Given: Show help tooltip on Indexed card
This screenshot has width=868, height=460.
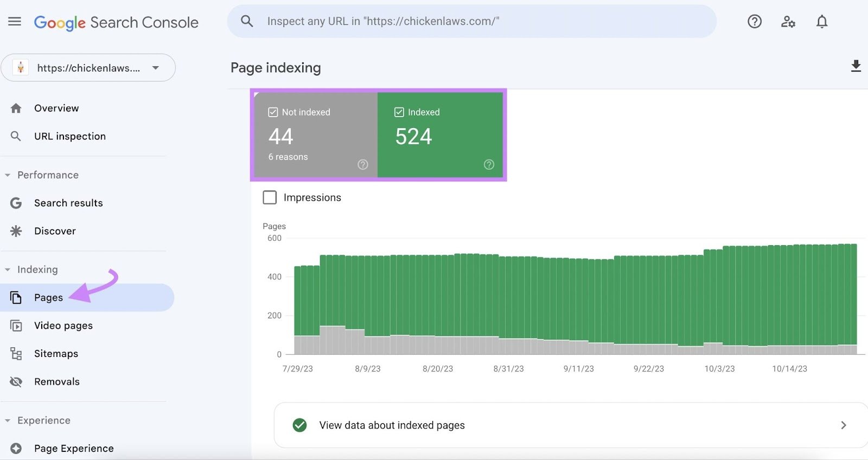Looking at the screenshot, I should [x=489, y=164].
